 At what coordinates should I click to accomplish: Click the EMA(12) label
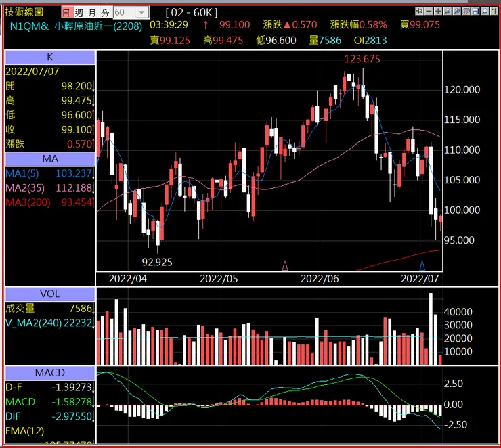tap(24, 431)
